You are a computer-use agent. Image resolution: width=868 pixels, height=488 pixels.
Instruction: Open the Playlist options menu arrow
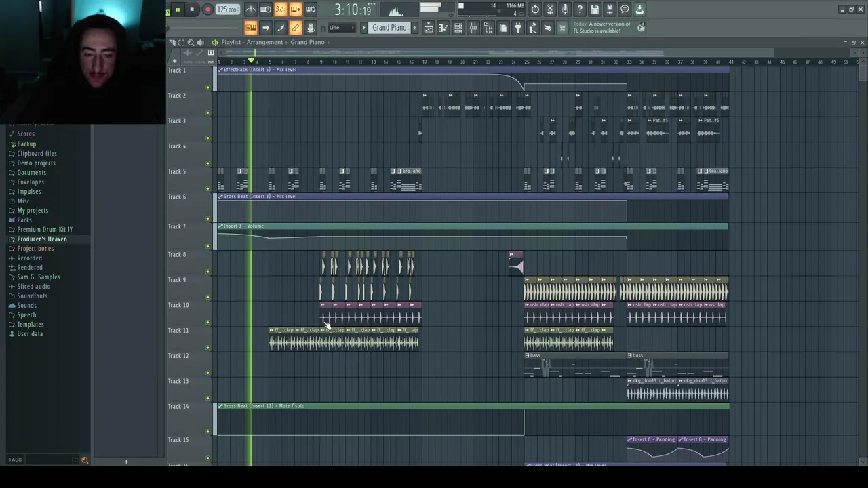172,42
